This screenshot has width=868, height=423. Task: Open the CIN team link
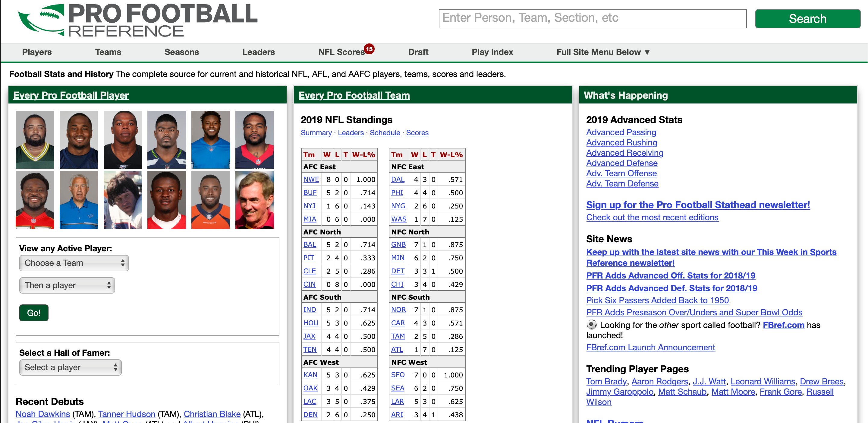[309, 284]
